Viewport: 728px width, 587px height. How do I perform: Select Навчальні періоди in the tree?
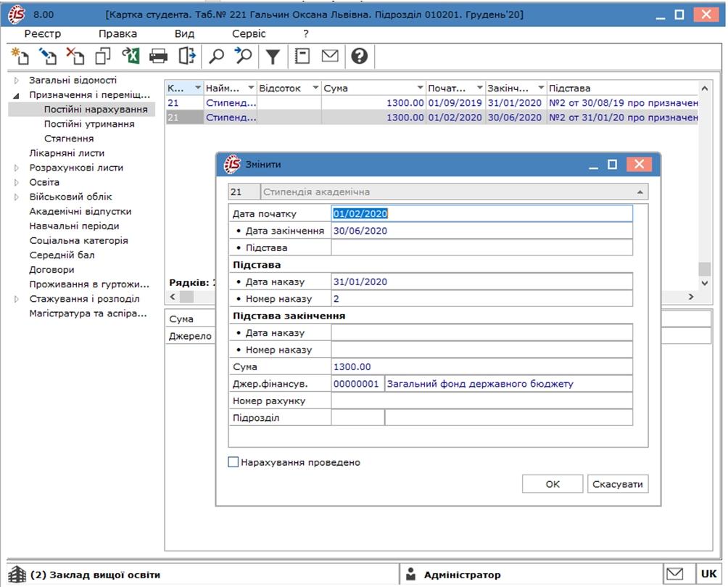point(74,226)
